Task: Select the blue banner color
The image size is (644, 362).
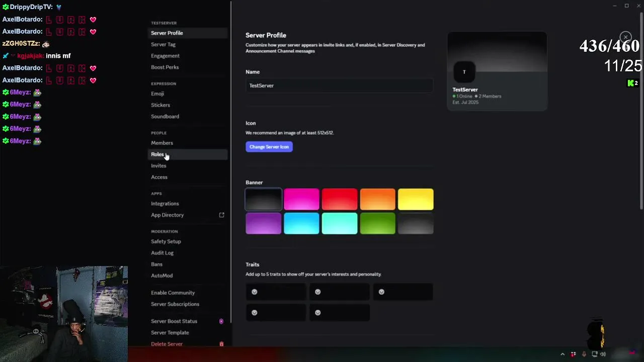Action: [x=301, y=223]
